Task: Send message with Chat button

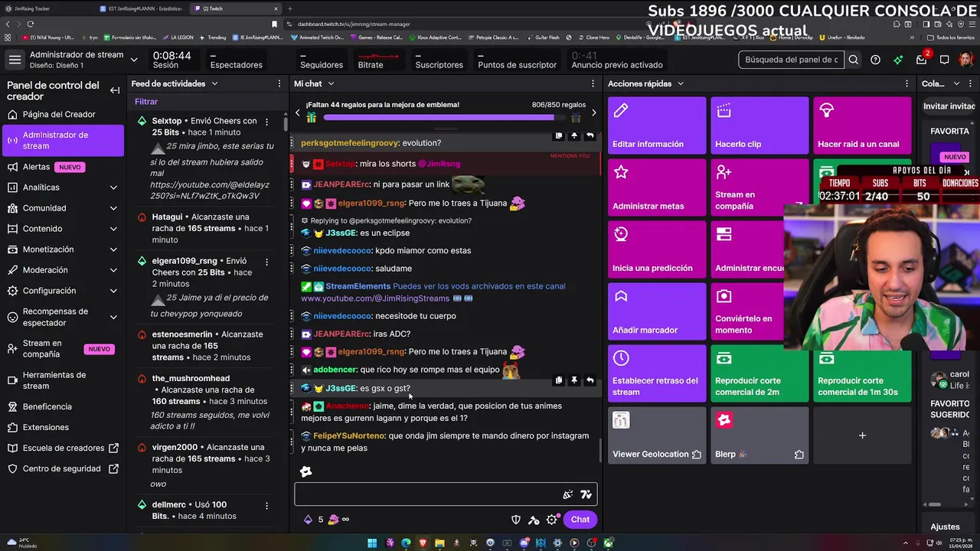Action: click(x=580, y=520)
